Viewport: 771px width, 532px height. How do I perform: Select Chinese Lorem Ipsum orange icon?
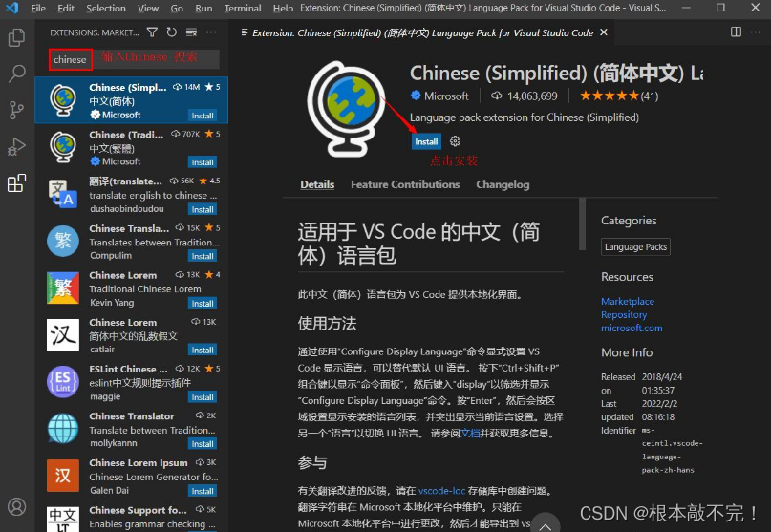(x=62, y=476)
